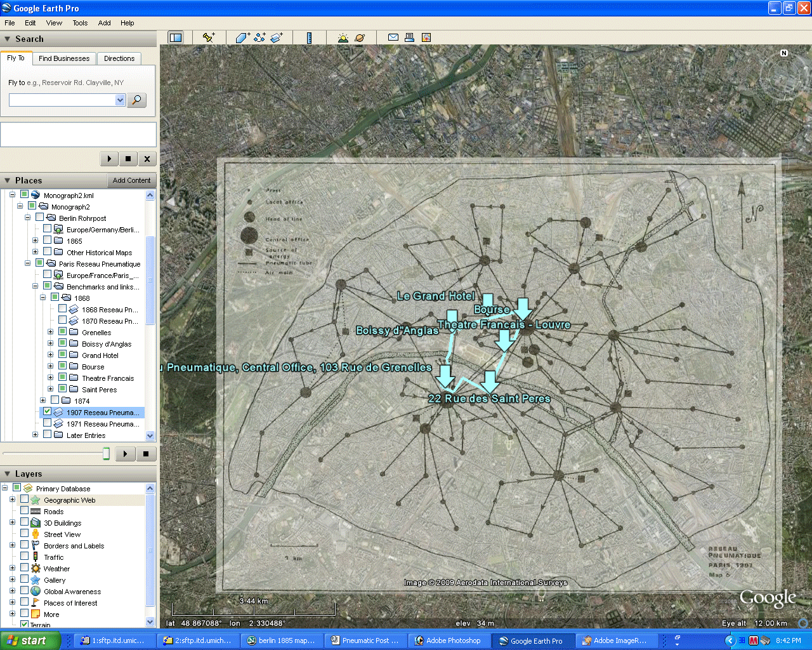
Task: Play the search results tour
Action: pyautogui.click(x=109, y=159)
